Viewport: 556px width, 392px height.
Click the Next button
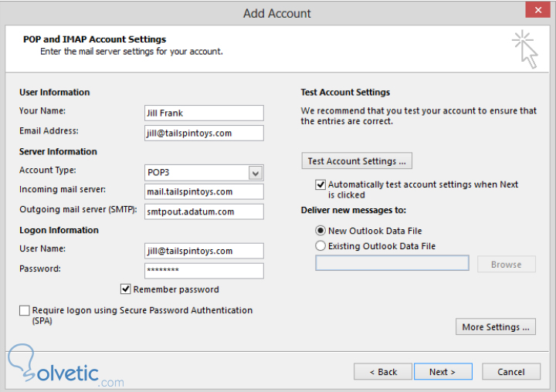click(x=441, y=372)
